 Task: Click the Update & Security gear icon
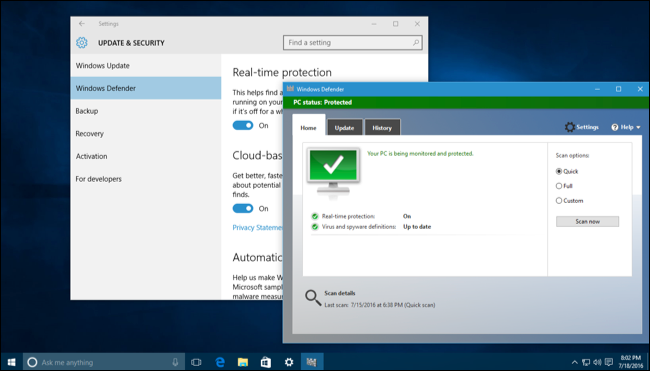pos(82,43)
